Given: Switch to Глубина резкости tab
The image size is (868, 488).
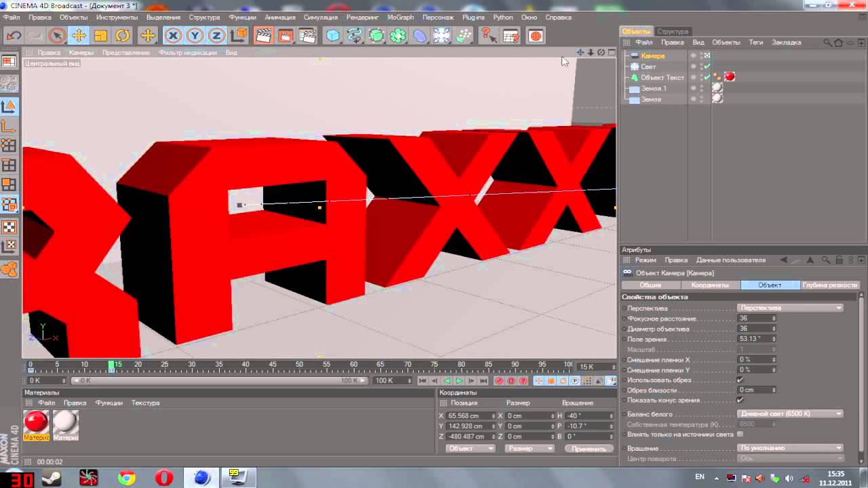Looking at the screenshot, I should click(830, 285).
